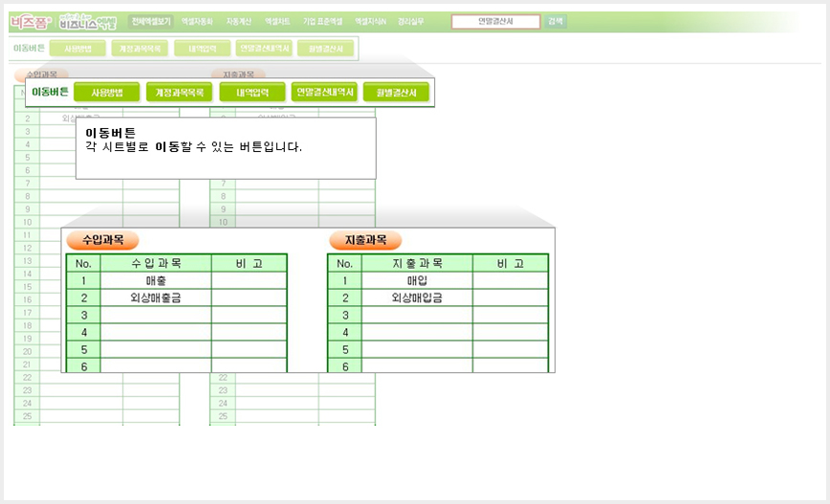Click No. header in enlarged income table
830x504 pixels.
pos(83,264)
